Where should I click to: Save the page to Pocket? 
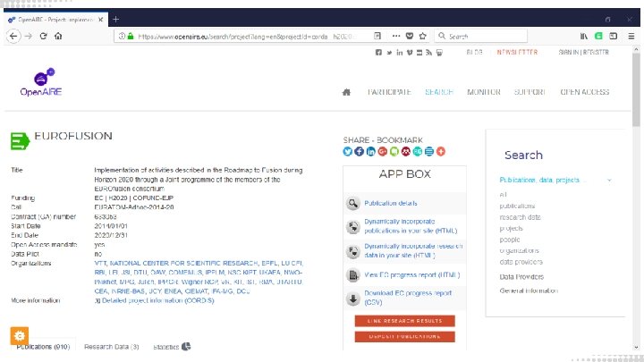pyautogui.click(x=410, y=36)
